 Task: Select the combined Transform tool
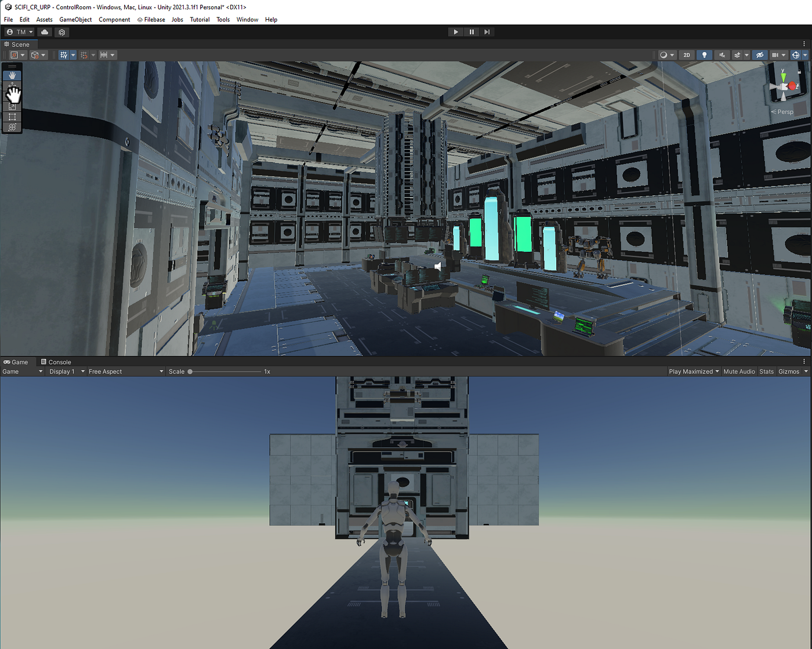click(12, 127)
